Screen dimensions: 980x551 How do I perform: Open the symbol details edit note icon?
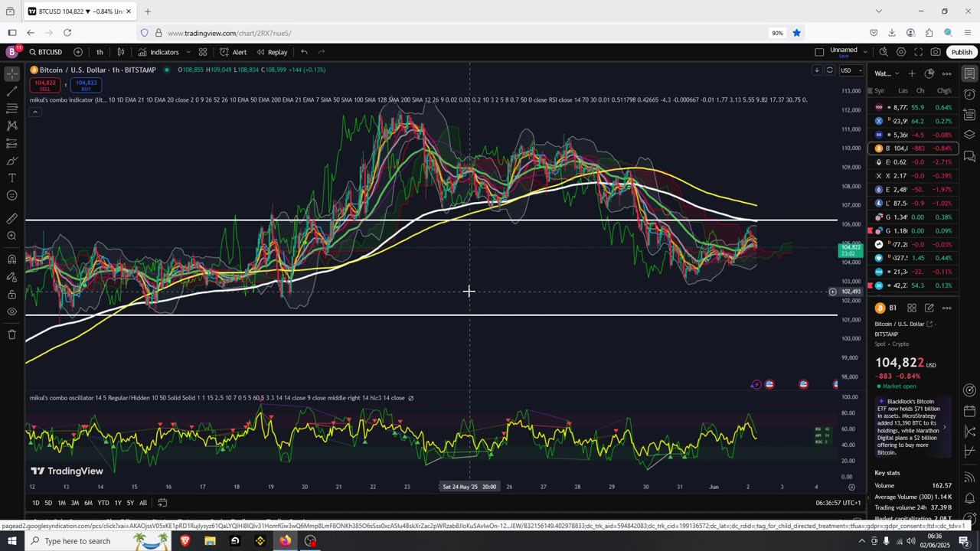[929, 308]
